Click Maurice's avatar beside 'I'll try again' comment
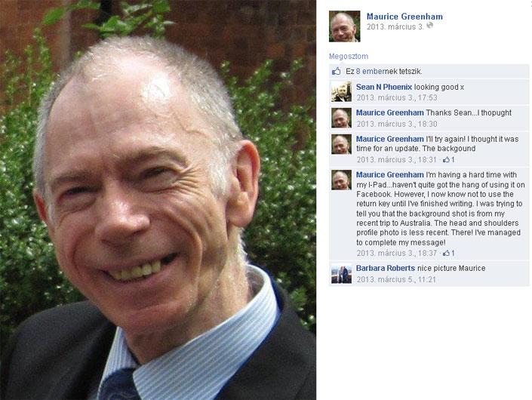The height and width of the screenshot is (400, 532). coord(341,144)
